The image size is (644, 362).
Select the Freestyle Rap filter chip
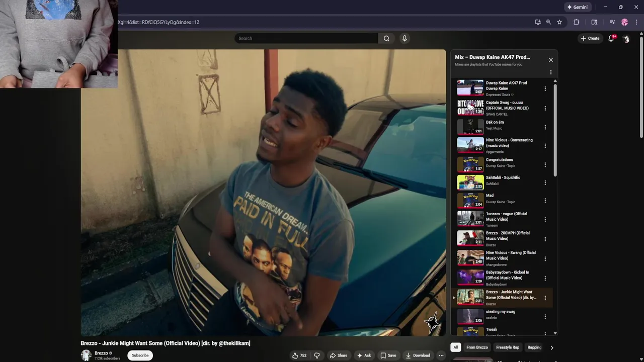click(x=508, y=347)
